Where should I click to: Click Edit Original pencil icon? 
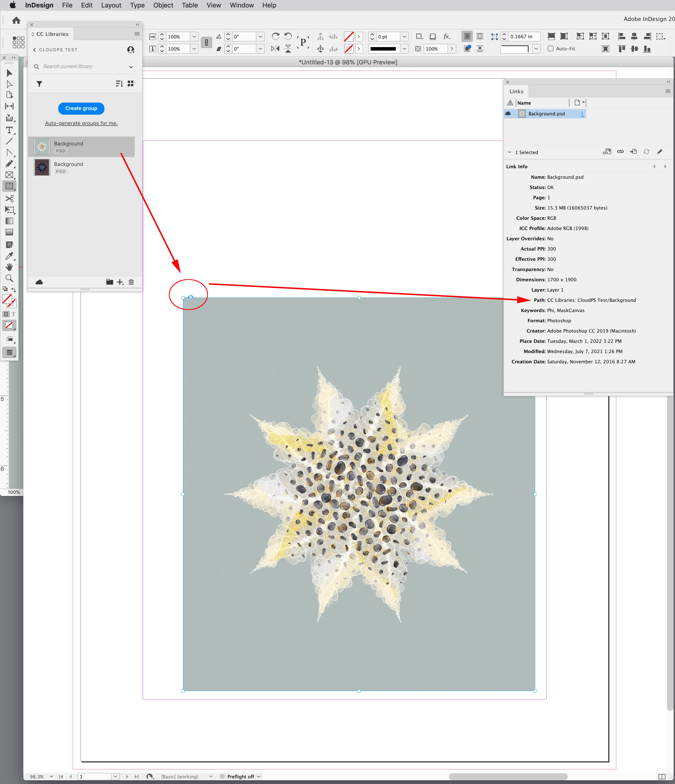659,152
